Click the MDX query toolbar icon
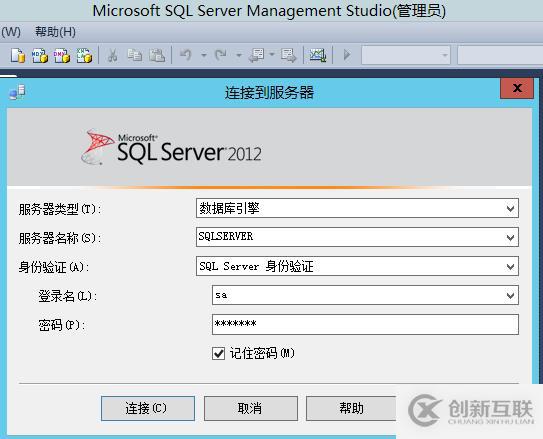 [40, 55]
